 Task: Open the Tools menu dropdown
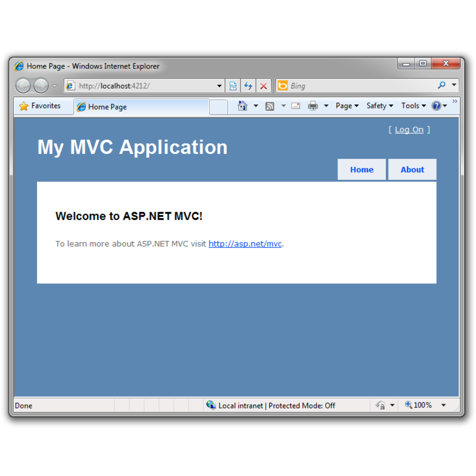point(413,106)
